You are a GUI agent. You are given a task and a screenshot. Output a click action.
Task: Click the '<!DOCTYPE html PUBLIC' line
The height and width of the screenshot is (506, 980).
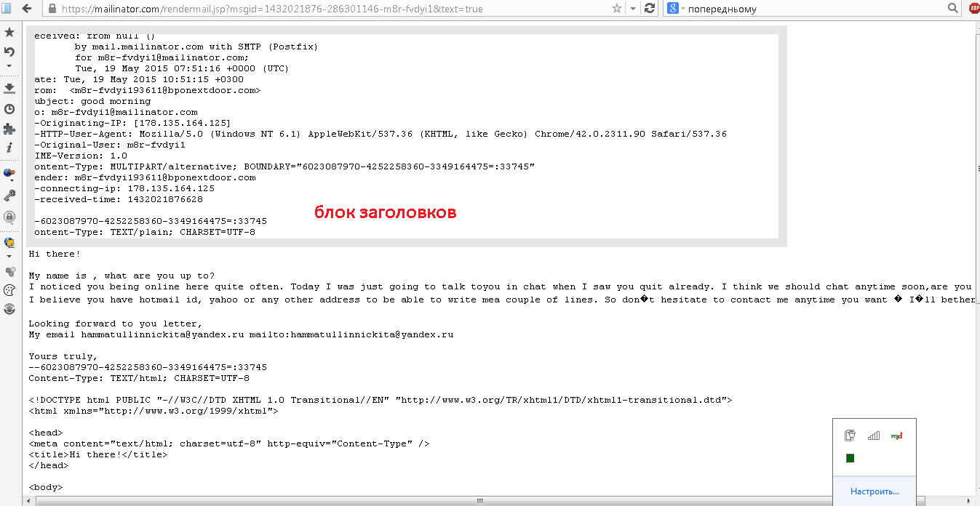coord(381,400)
